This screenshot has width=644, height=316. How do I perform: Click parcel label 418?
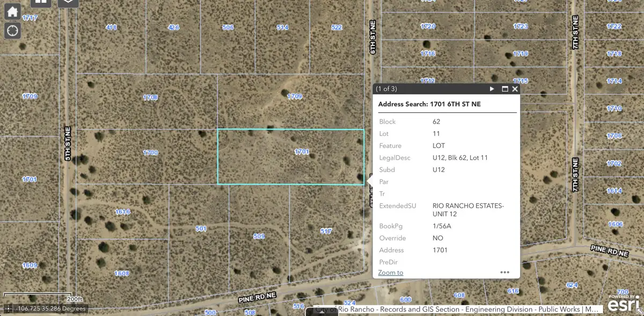(111, 27)
